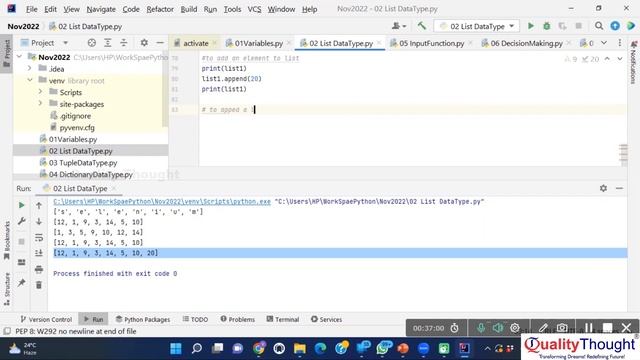Hide the Project tool window
Screen dimensions: 640x360
pyautogui.click(x=160, y=43)
